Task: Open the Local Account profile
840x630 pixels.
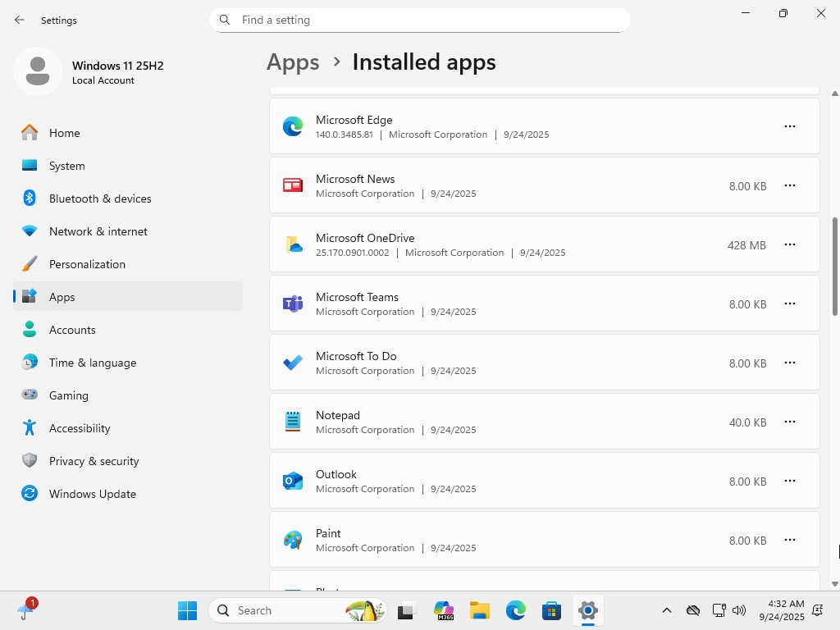Action: (89, 71)
